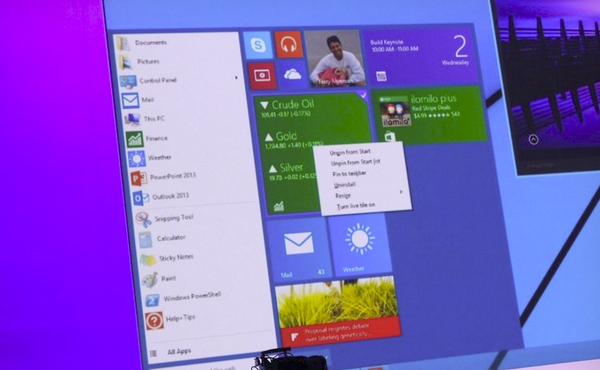Expand the Control Panel submenu arrow
The width and height of the screenshot is (600, 370).
[x=236, y=78]
